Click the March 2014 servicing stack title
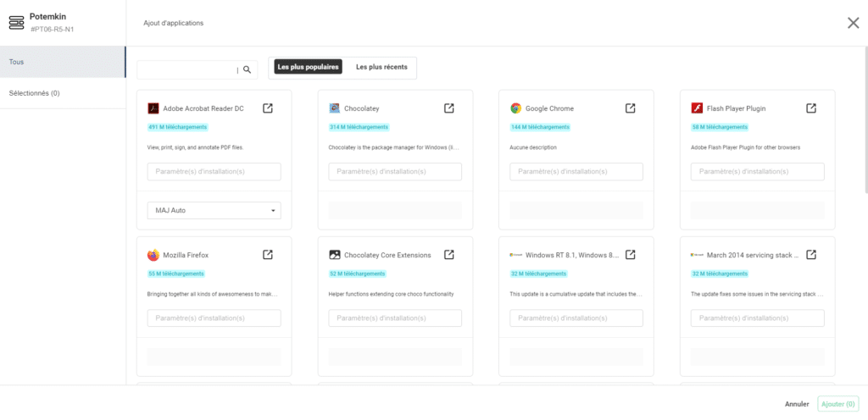The width and height of the screenshot is (868, 420). tap(754, 256)
